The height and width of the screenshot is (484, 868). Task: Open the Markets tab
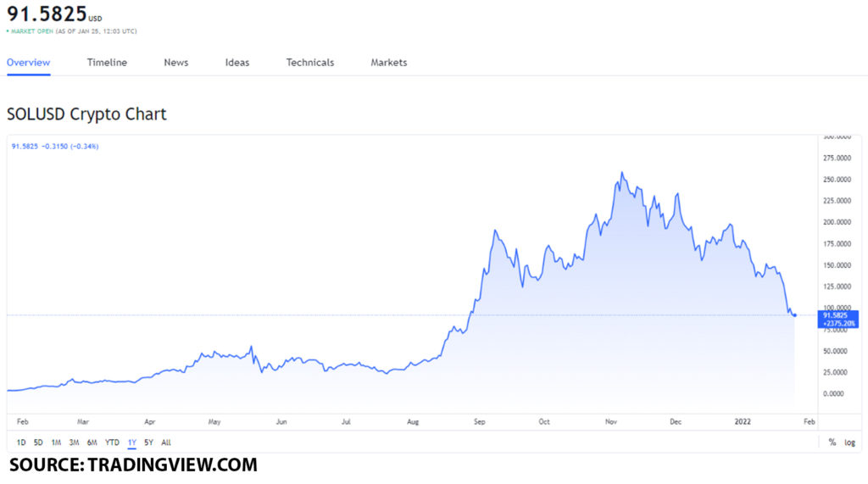388,63
